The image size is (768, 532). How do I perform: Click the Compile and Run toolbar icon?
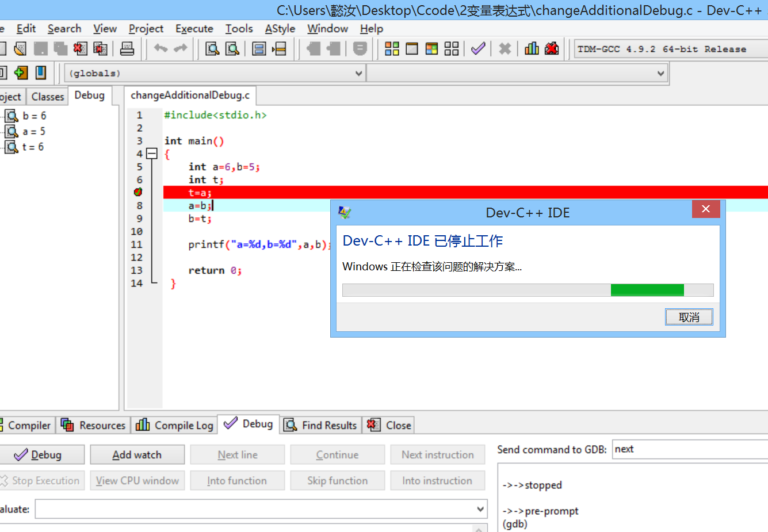pos(432,49)
